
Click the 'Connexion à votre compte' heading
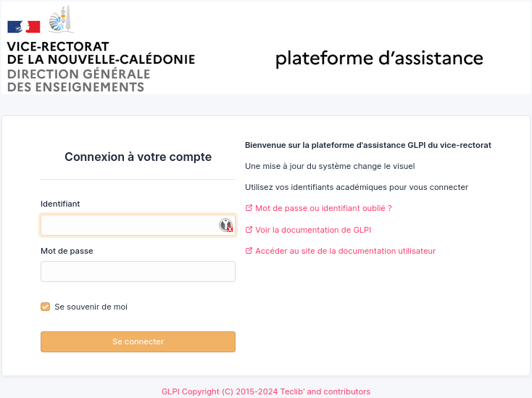[x=138, y=157]
